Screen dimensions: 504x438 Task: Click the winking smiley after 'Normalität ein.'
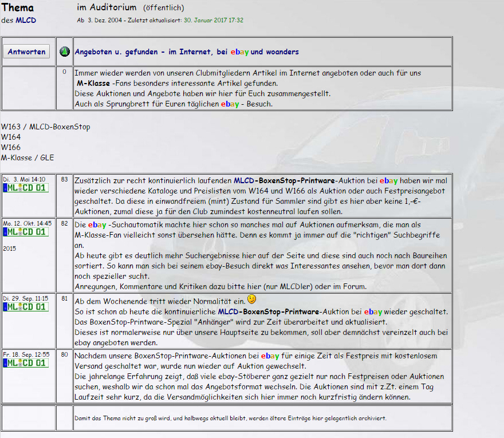pyautogui.click(x=251, y=299)
